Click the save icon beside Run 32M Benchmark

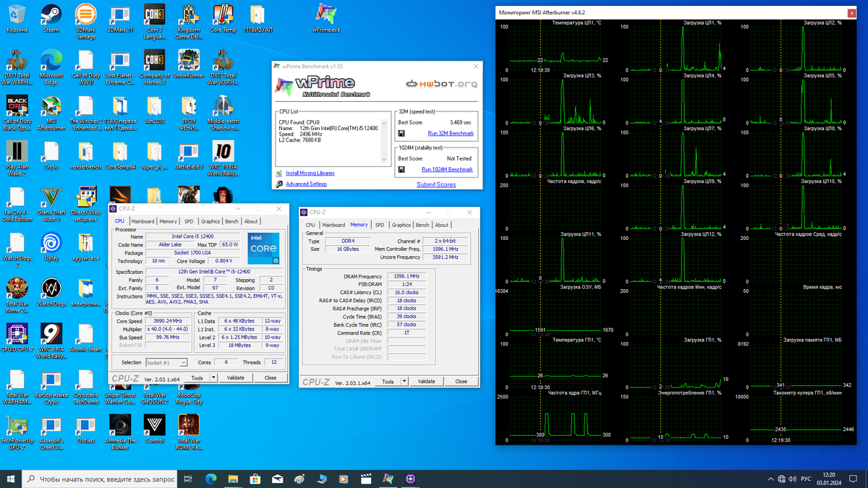[x=401, y=134]
